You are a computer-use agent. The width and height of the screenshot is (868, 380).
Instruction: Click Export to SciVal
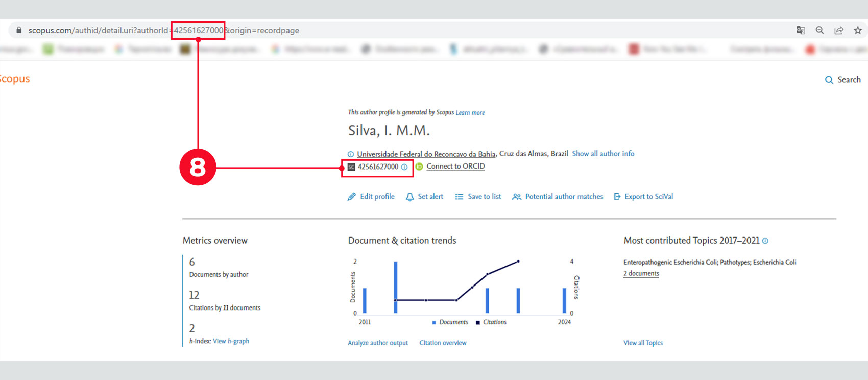[x=649, y=196]
